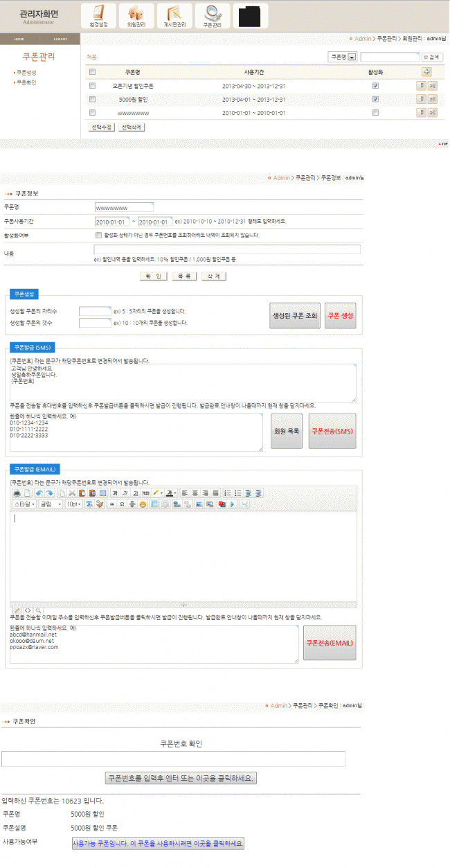Screen dimensions: 450x868
Task: Click the bold 가 icon in editor
Action: coord(115,493)
